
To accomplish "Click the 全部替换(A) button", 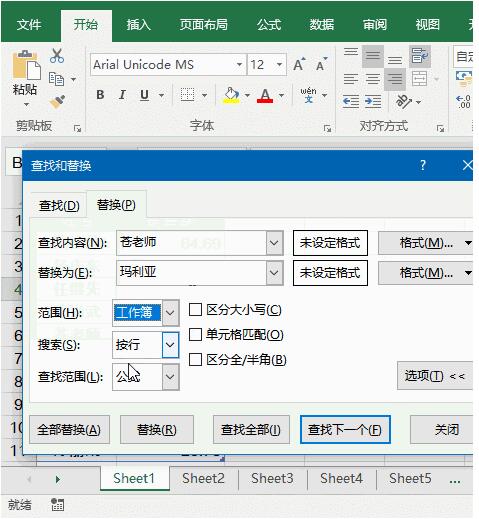I will click(x=69, y=429).
